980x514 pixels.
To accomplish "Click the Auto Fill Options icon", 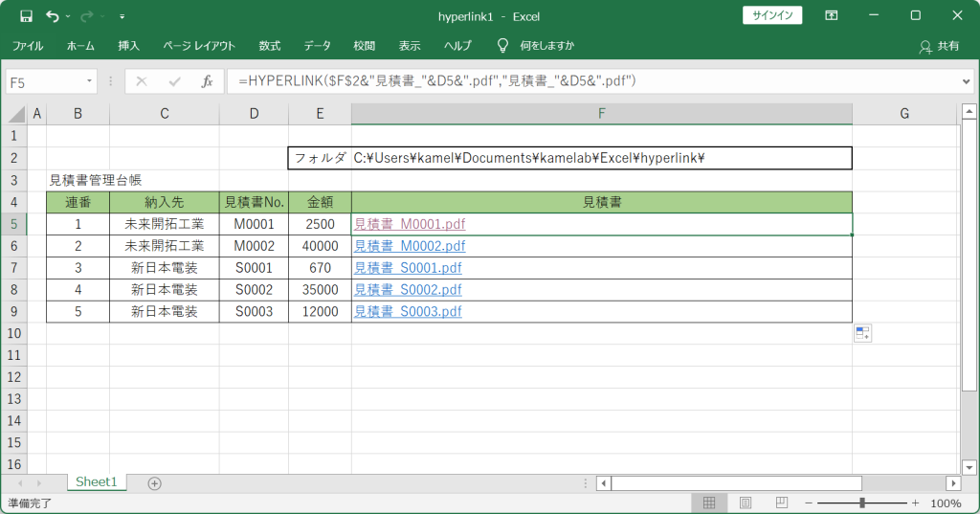I will coord(862,333).
